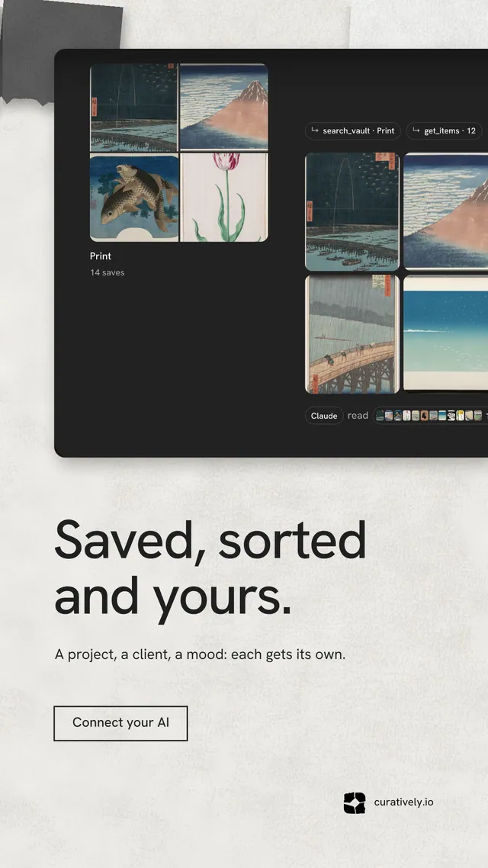
Task: Click the 'A project, a client, a mood' subtitle
Action: pos(201,654)
